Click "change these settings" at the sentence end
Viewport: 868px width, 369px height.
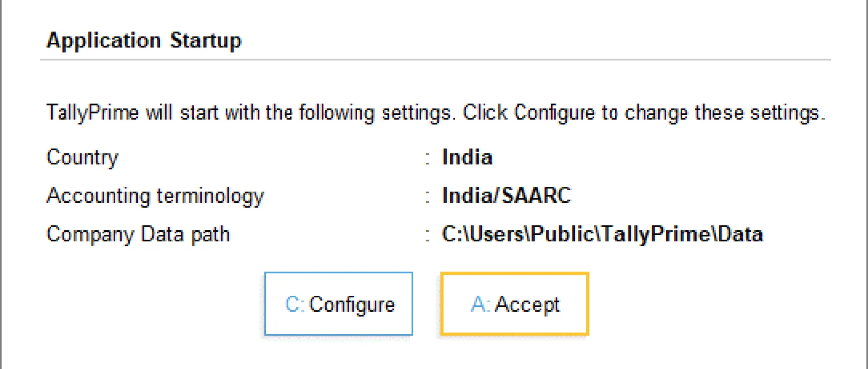pyautogui.click(x=724, y=113)
